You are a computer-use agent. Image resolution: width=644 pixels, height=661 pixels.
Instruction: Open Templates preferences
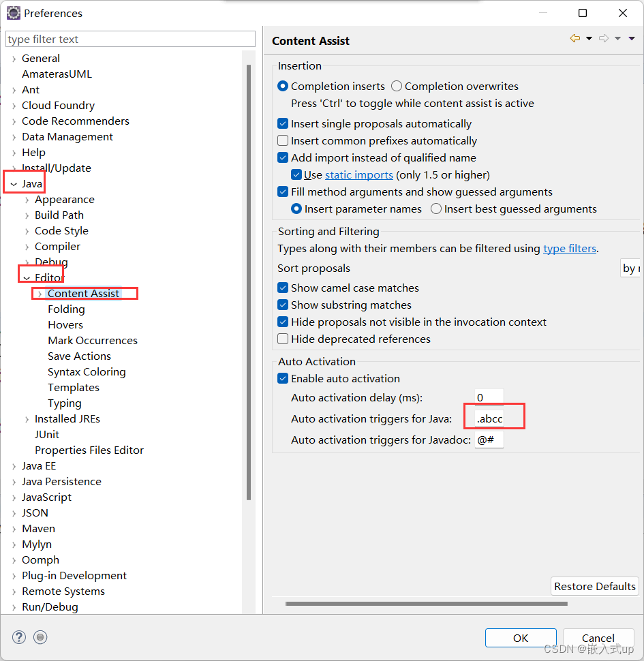(x=74, y=388)
